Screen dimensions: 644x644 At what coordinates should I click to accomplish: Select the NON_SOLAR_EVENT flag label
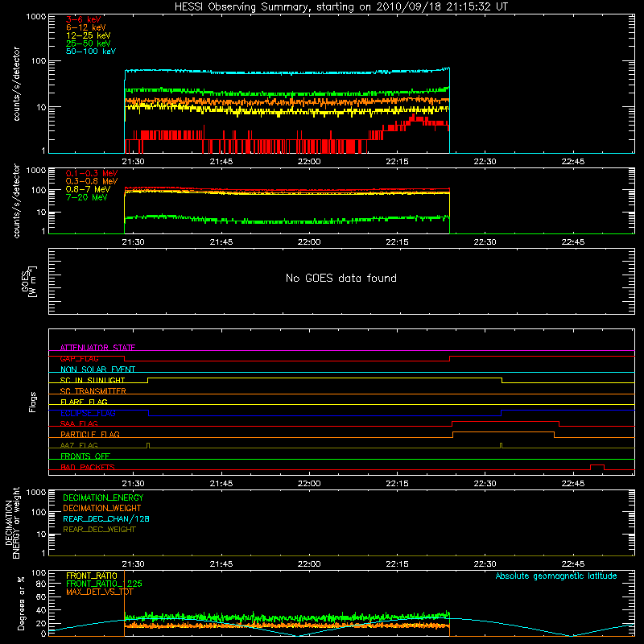(97, 369)
